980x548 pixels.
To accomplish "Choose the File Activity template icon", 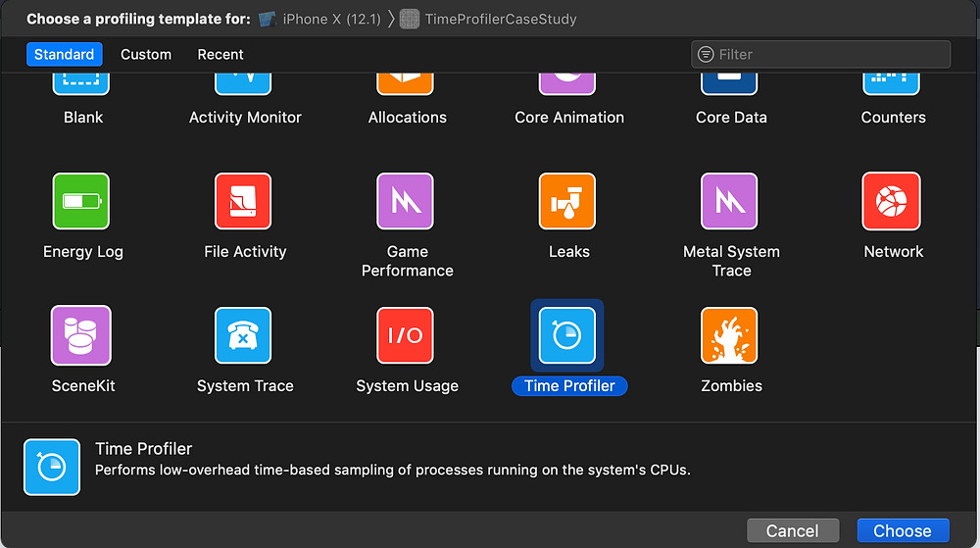I will click(x=243, y=201).
